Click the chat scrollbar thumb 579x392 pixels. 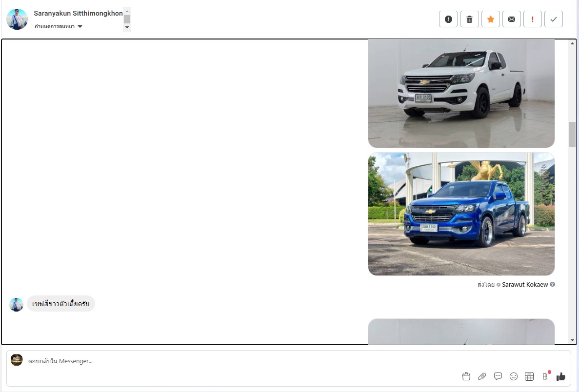tap(572, 134)
